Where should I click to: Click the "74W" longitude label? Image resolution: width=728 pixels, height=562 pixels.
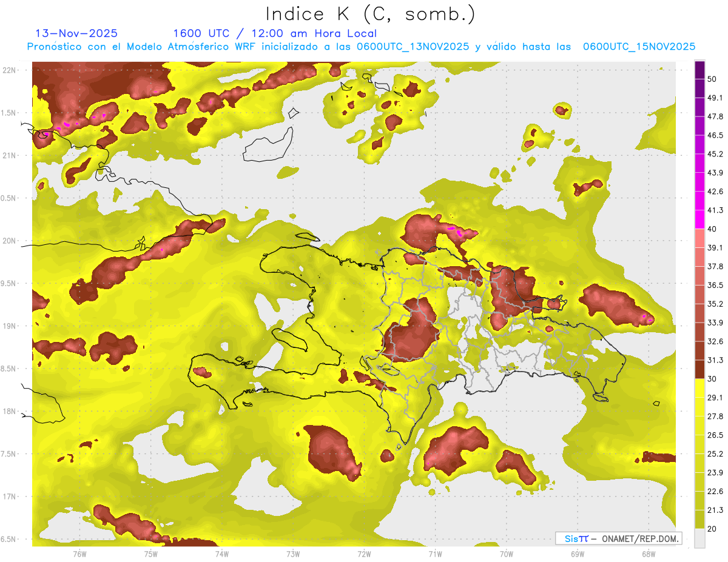pyautogui.click(x=222, y=554)
